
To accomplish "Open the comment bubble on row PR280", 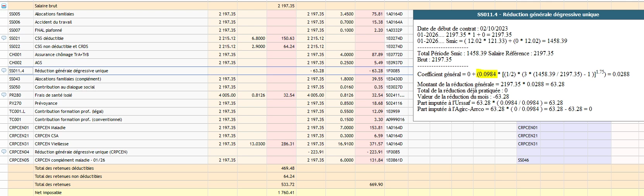I will (4, 95).
